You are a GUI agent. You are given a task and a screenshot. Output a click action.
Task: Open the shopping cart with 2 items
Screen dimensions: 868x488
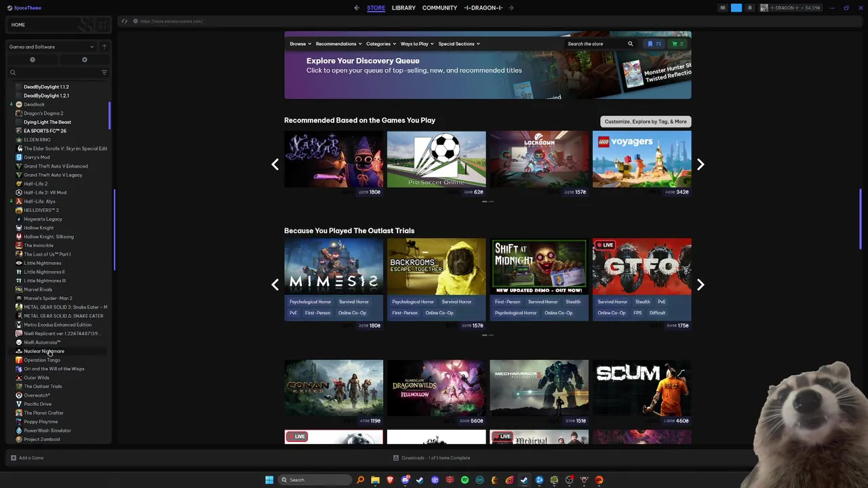click(x=677, y=44)
